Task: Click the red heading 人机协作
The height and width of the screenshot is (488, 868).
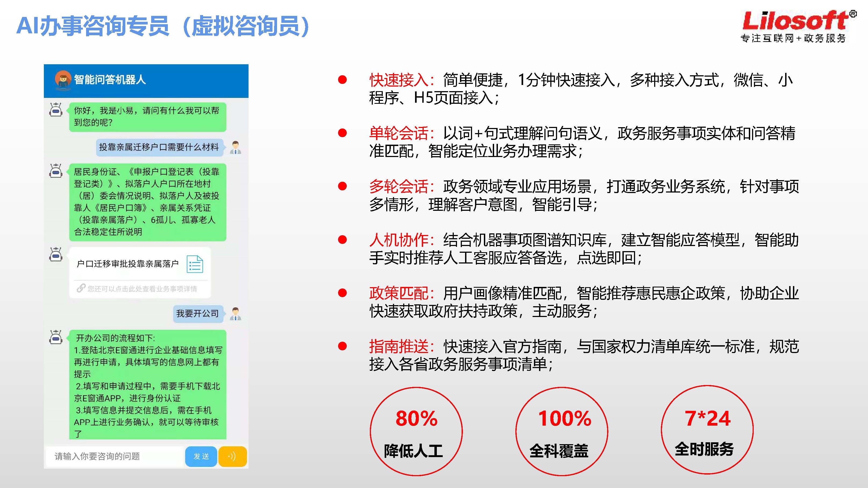Action: 399,240
